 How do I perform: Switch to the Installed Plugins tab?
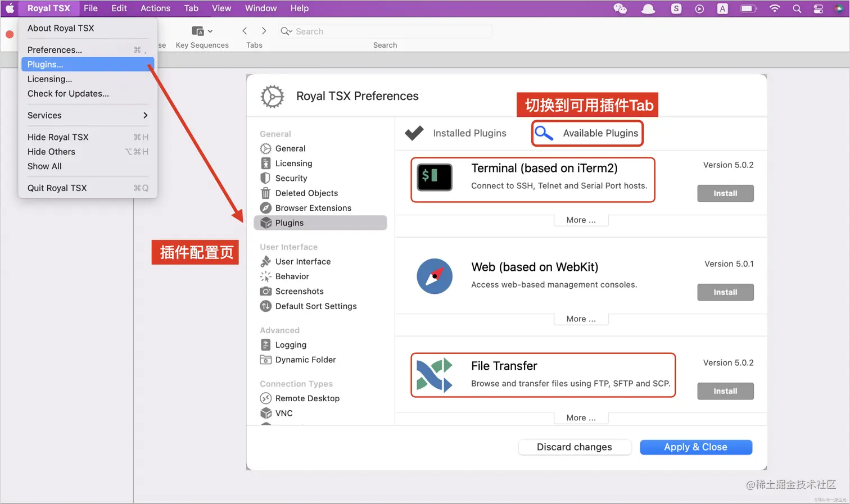pyautogui.click(x=469, y=133)
